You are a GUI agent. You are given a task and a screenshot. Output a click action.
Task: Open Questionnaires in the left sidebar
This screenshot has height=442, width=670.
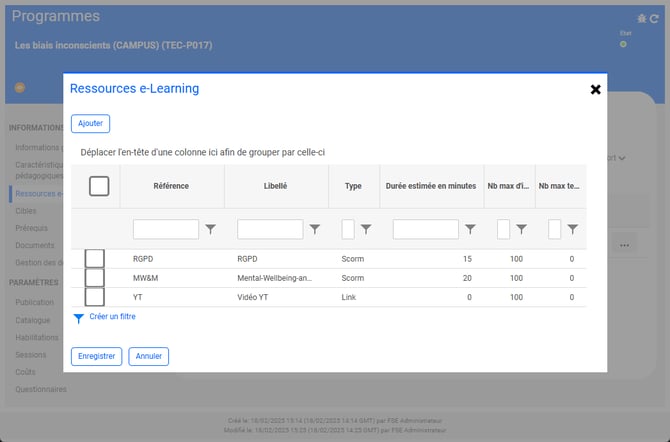(x=41, y=389)
